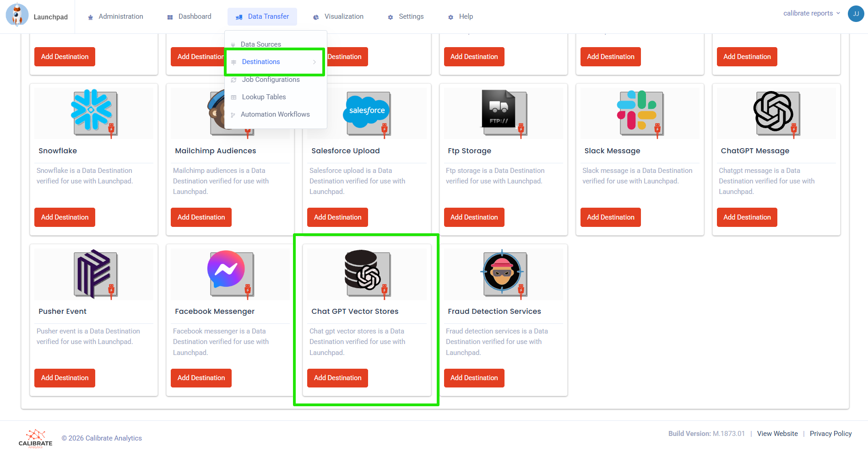Click the Slack Message logo icon
Screen dimensions: 868x457
tap(640, 113)
